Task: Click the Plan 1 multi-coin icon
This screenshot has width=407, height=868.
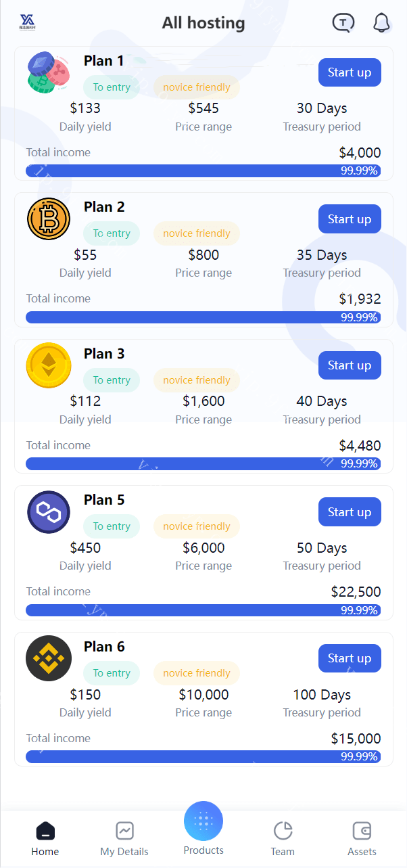Action: click(x=49, y=72)
